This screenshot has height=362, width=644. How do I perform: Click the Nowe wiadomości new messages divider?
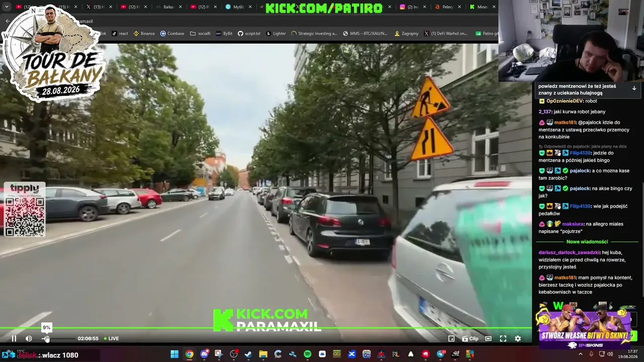587,242
